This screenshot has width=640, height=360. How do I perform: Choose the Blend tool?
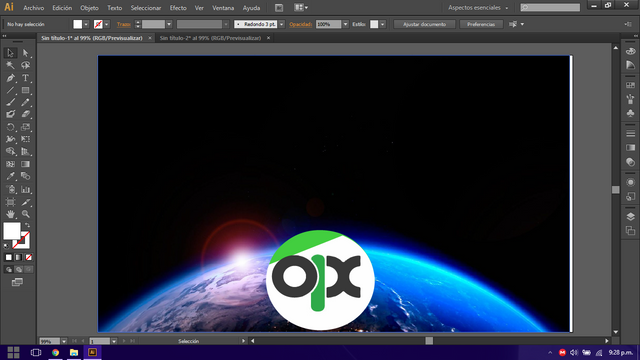point(25,176)
